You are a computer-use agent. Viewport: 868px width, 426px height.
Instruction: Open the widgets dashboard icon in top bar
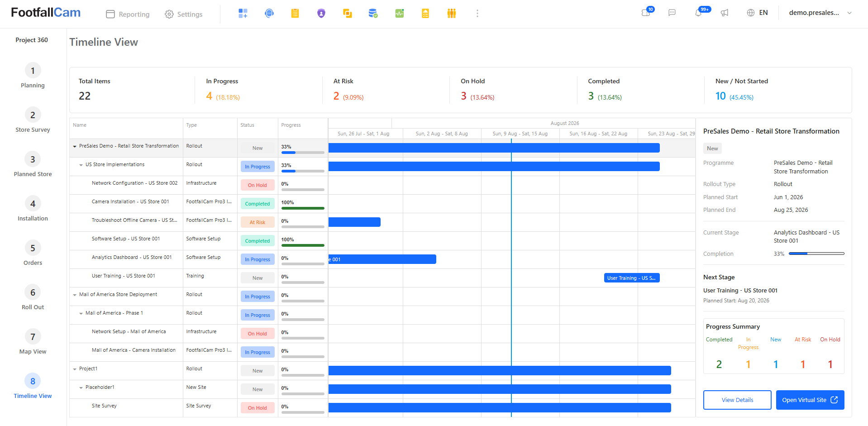coord(243,14)
